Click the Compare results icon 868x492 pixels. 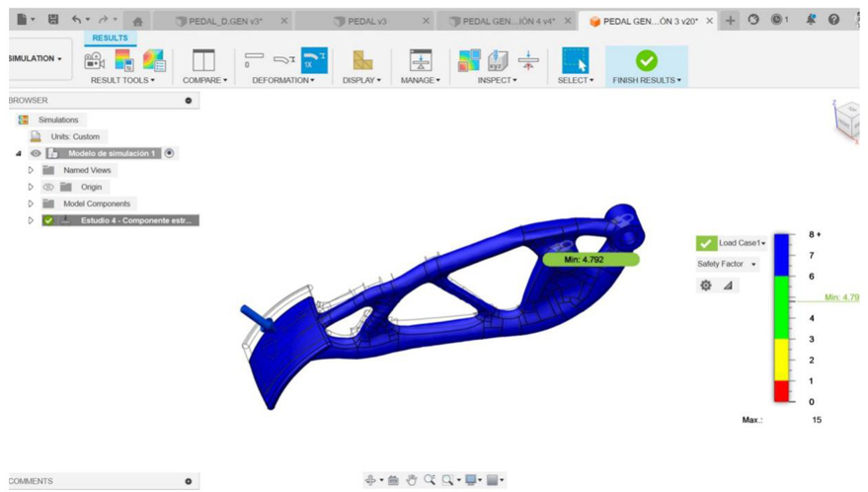(x=203, y=60)
